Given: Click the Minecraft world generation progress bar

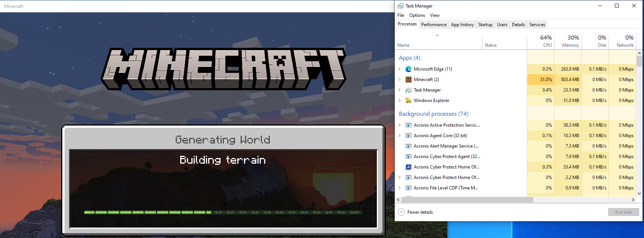Looking at the screenshot, I should point(223,212).
